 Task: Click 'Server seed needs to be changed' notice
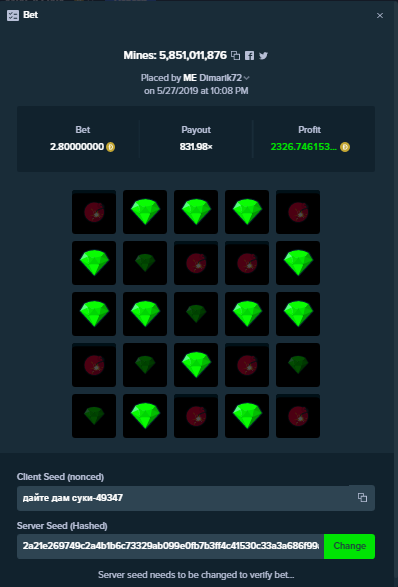(196, 575)
